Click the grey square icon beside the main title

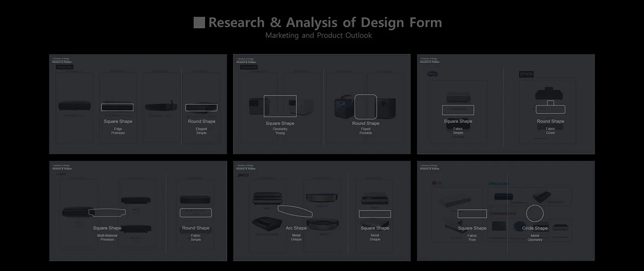(199, 23)
